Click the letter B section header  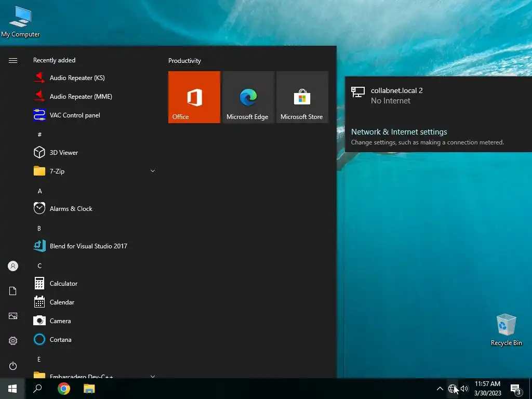pyautogui.click(x=39, y=229)
